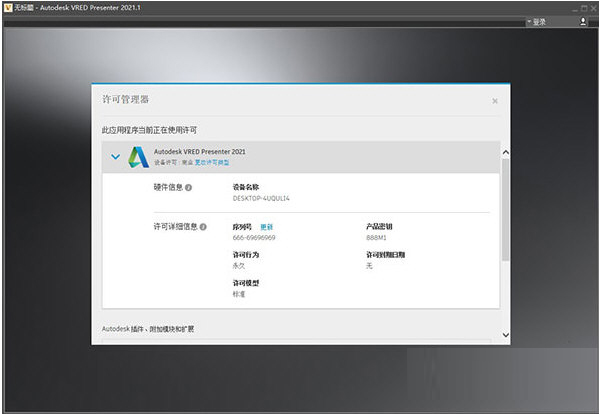The image size is (599, 414).
Task: Collapse the Autodesk VRED Presenter 2021 entry chevron
Action: coord(115,157)
